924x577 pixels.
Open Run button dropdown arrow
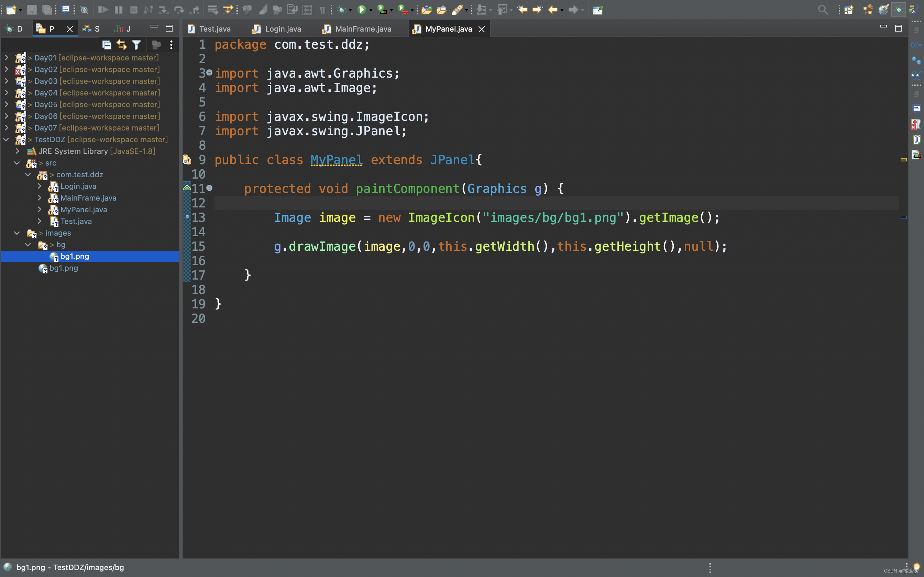(x=371, y=10)
